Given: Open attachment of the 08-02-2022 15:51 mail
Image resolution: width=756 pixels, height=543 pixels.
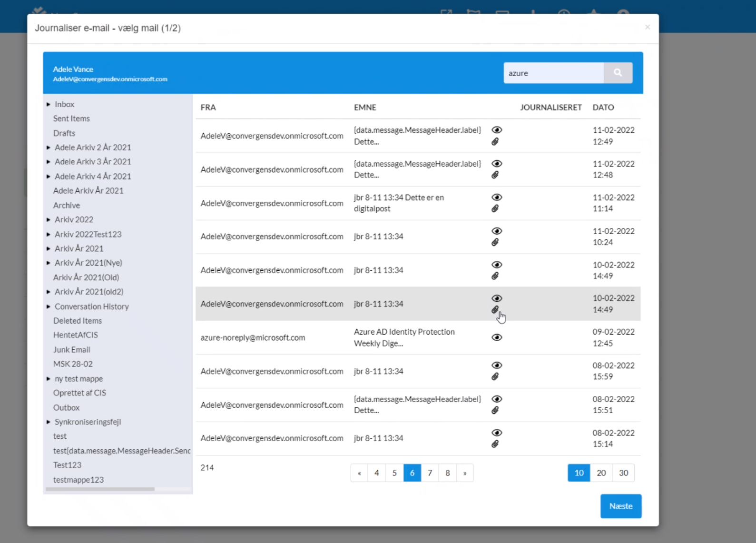Looking at the screenshot, I should 495,410.
